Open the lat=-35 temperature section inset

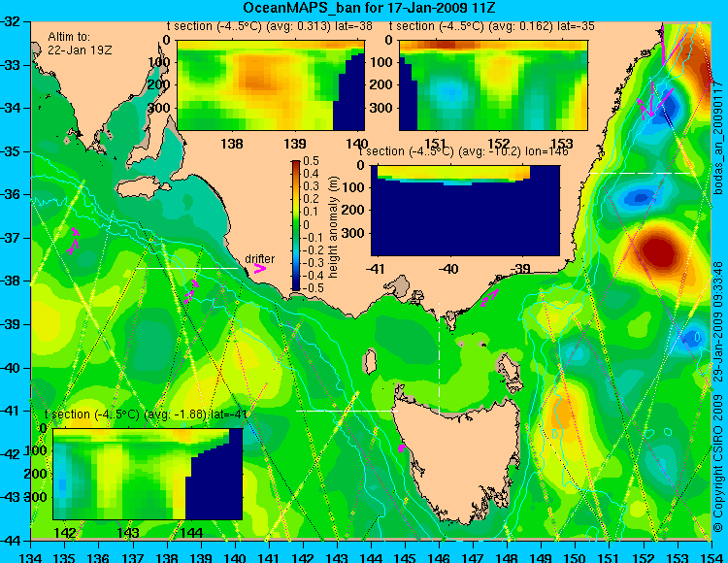(x=493, y=85)
